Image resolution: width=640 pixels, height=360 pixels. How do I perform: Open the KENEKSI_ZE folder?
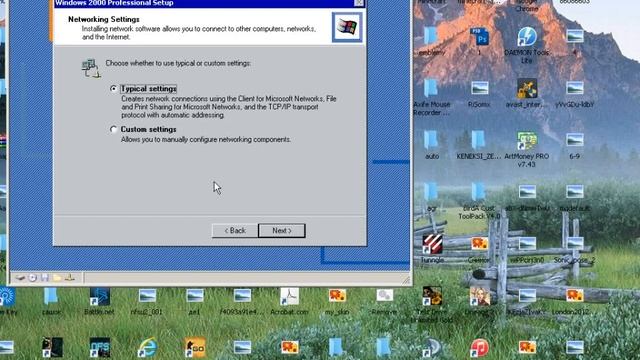(479, 140)
